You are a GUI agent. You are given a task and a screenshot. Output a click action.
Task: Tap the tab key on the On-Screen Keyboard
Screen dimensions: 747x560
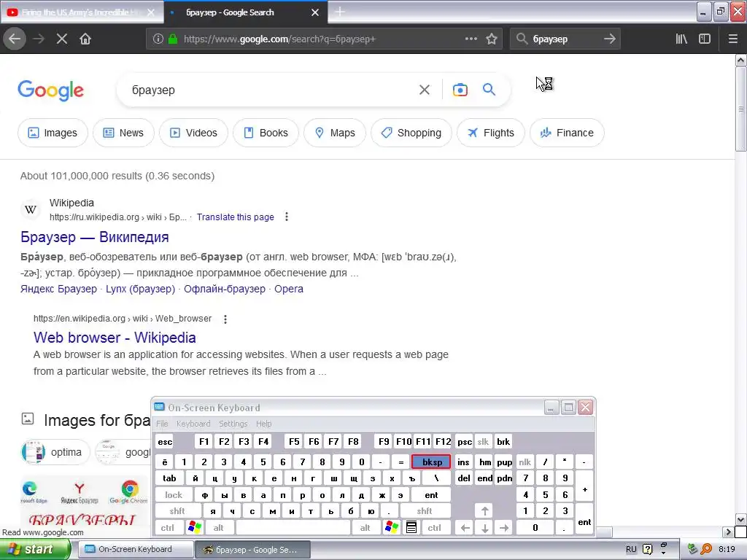pos(169,478)
